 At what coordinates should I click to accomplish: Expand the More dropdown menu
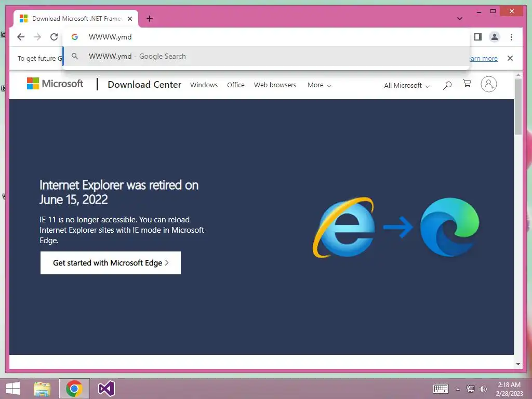pos(320,85)
